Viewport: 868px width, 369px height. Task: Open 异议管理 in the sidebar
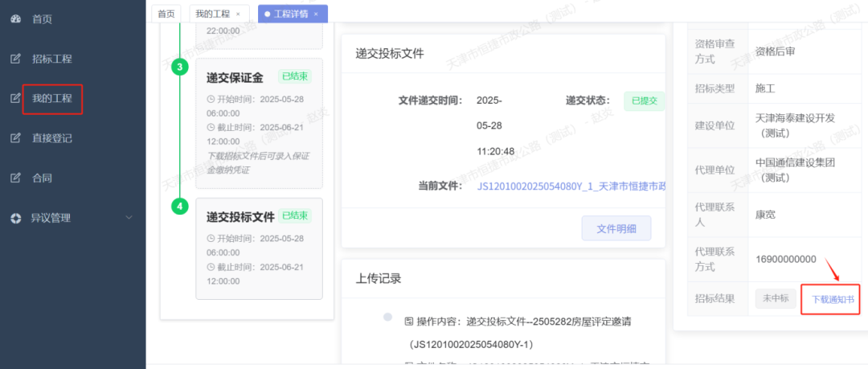(x=51, y=219)
